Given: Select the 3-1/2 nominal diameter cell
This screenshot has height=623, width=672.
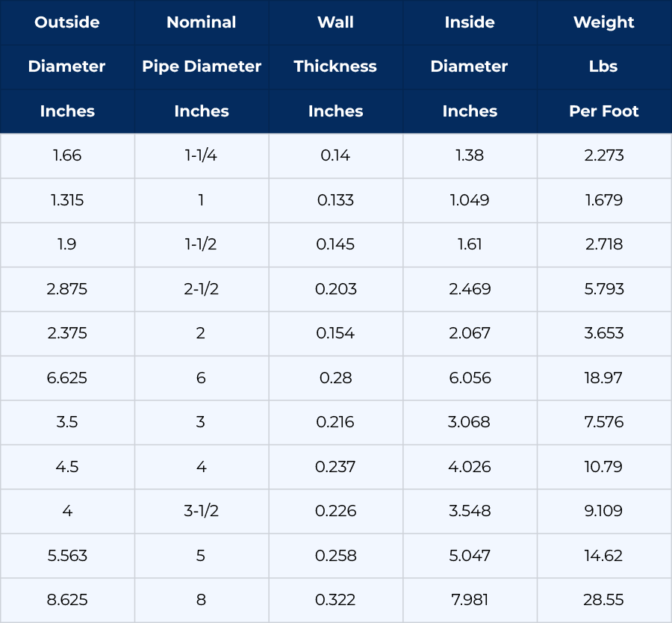Looking at the screenshot, I should [202, 511].
